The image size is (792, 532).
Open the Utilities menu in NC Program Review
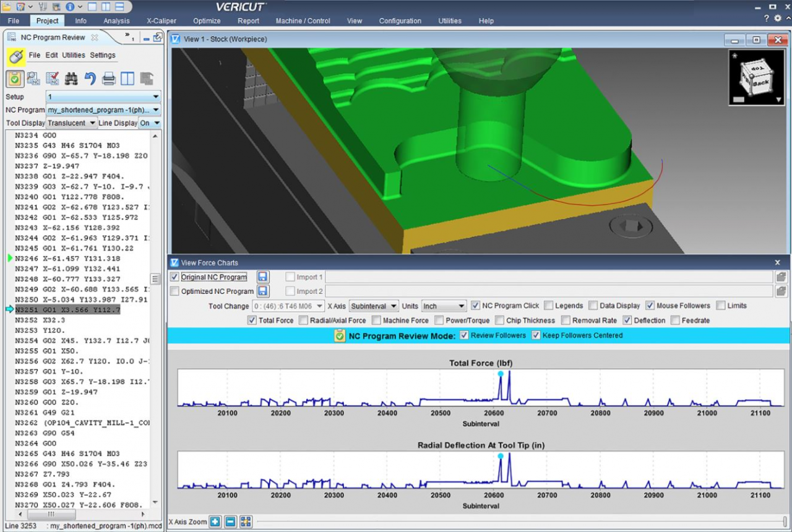click(x=74, y=55)
